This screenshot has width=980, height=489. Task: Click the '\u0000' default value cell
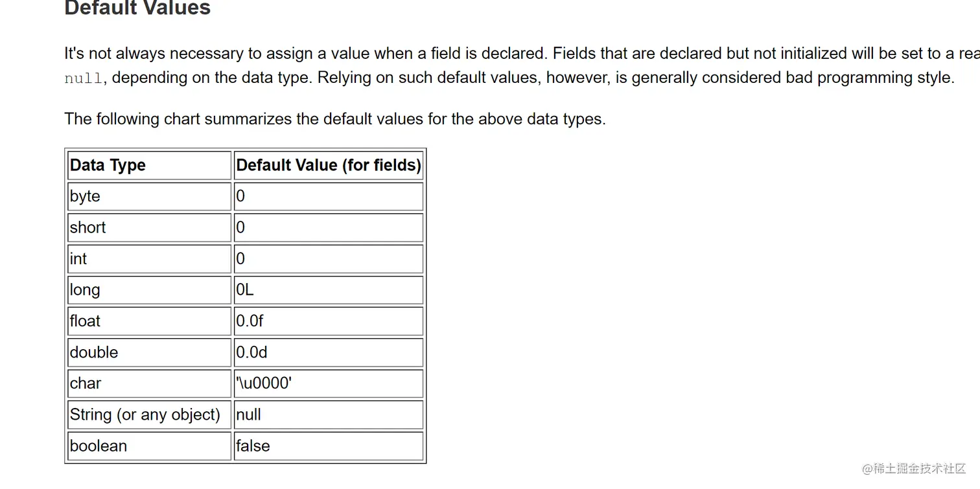point(329,383)
